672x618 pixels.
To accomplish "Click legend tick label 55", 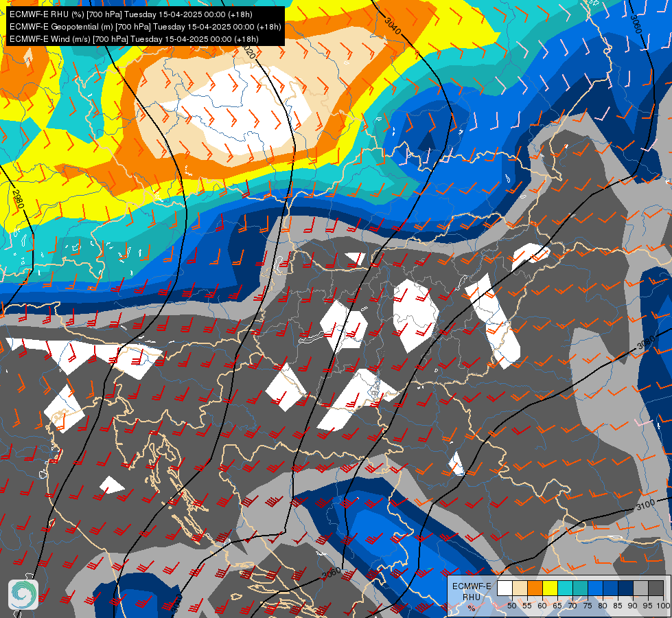I will [x=527, y=606].
